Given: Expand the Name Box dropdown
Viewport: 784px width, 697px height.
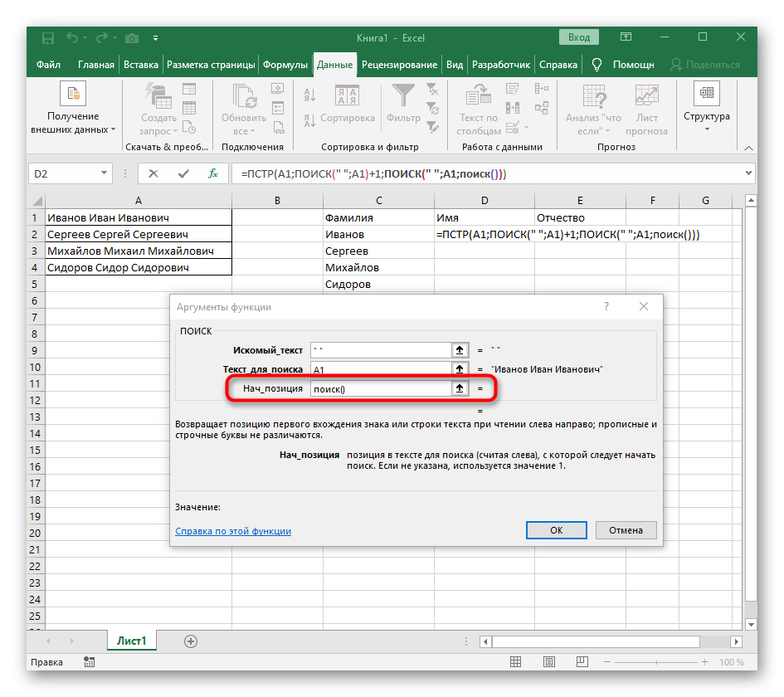Looking at the screenshot, I should [104, 173].
